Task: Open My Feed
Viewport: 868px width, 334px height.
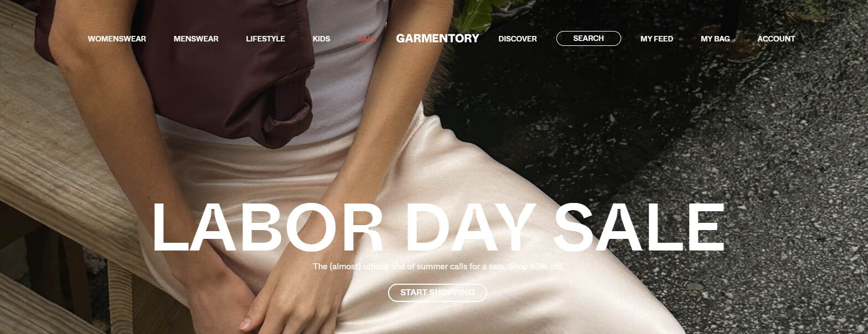Action: 657,39
